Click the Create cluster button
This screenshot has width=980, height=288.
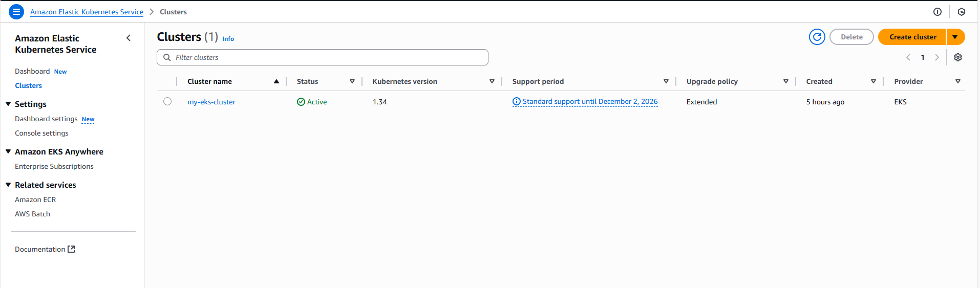[x=912, y=37]
